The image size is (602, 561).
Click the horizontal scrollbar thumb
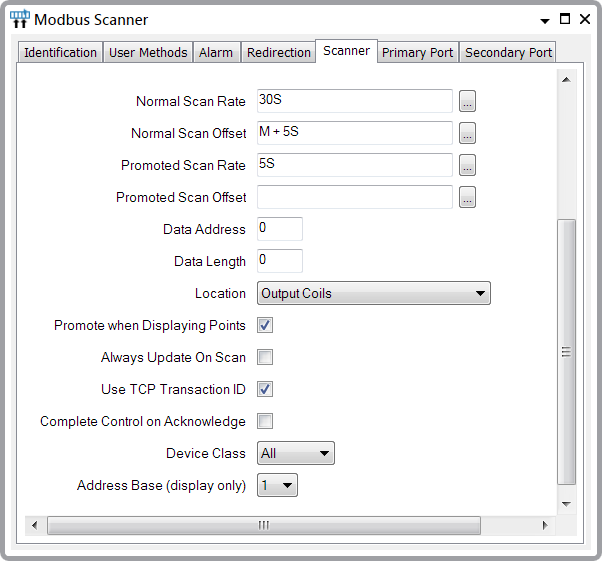(x=264, y=525)
